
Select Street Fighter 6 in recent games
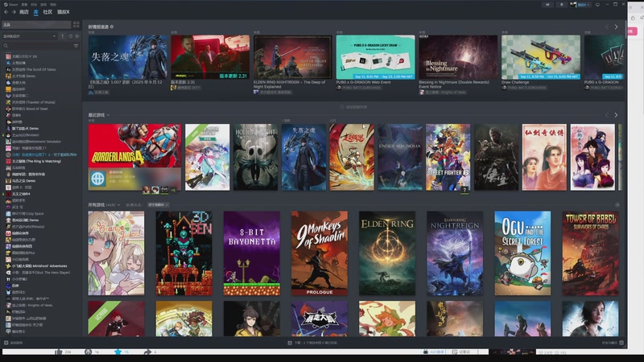coord(448,157)
